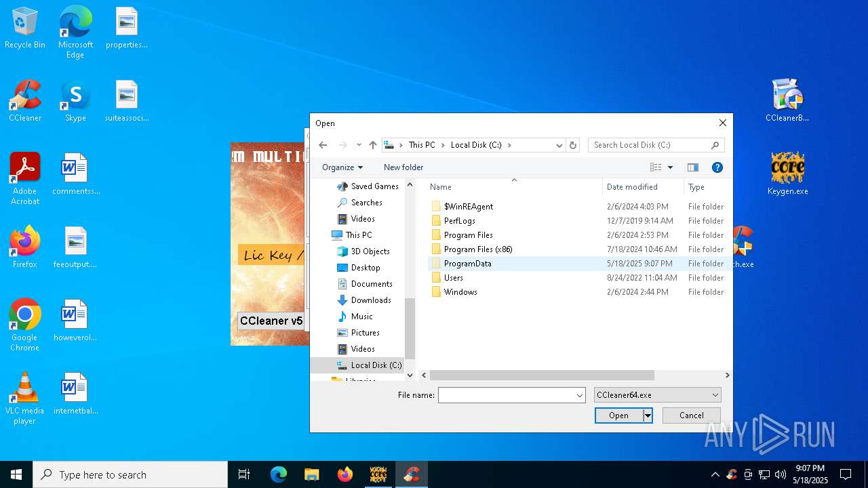Viewport: 868px width, 488px height.
Task: Open Firefox desktop shortcut
Action: point(25,247)
